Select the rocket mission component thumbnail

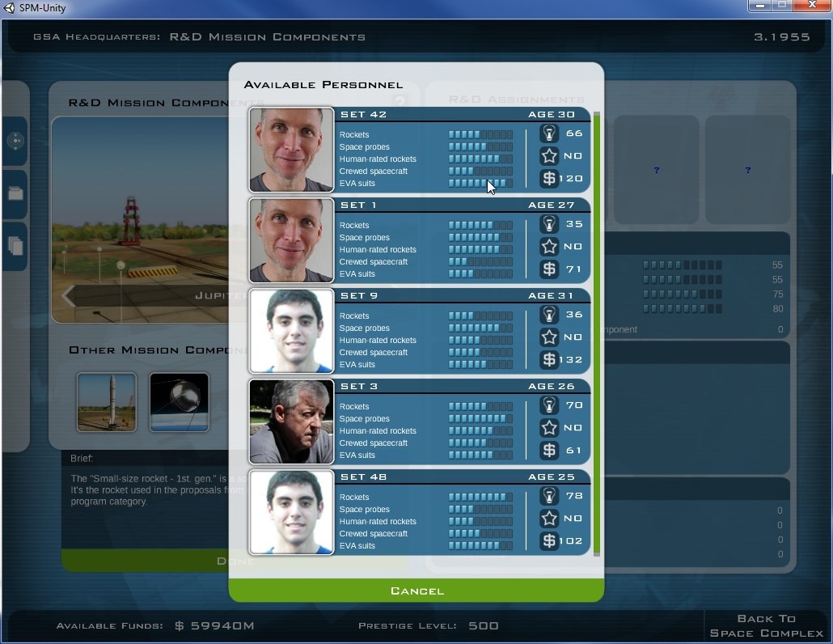[x=107, y=402]
